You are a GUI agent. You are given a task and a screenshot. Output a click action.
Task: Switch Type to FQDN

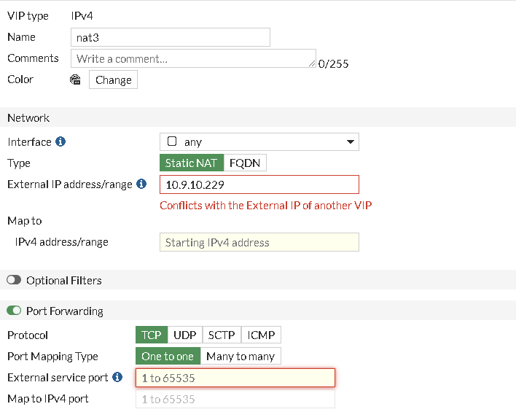coord(245,163)
